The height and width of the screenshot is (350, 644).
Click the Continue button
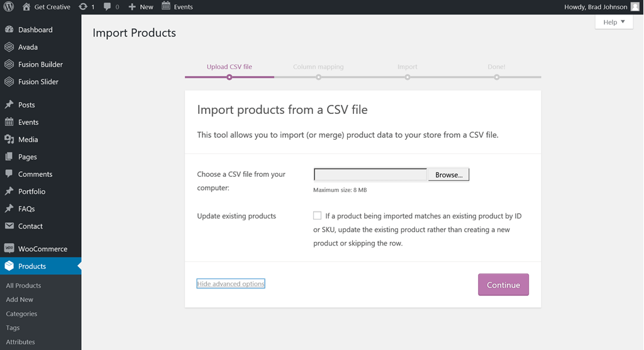[x=503, y=285]
